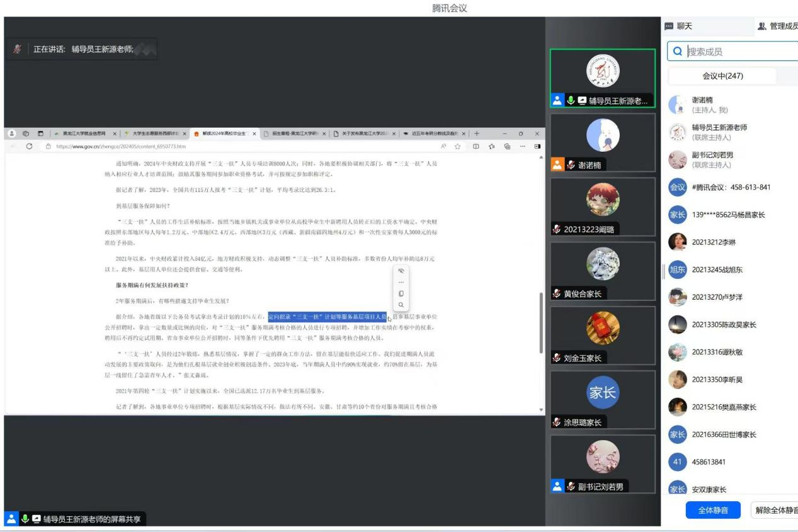The image size is (798, 532).
Task: Click copy icon in selection popup
Action: click(x=401, y=293)
